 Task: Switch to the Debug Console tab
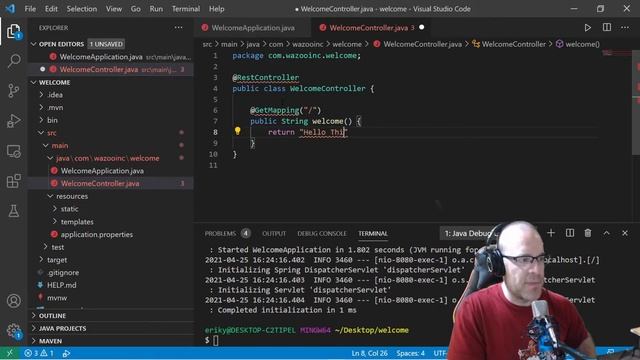tap(322, 233)
